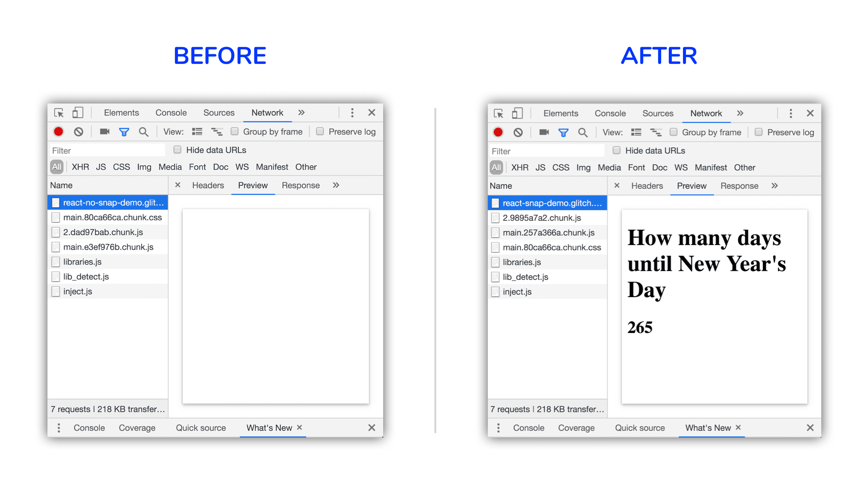This screenshot has height=488, width=868.
Task: Select the Img filter button in network toolbar
Action: (x=142, y=167)
